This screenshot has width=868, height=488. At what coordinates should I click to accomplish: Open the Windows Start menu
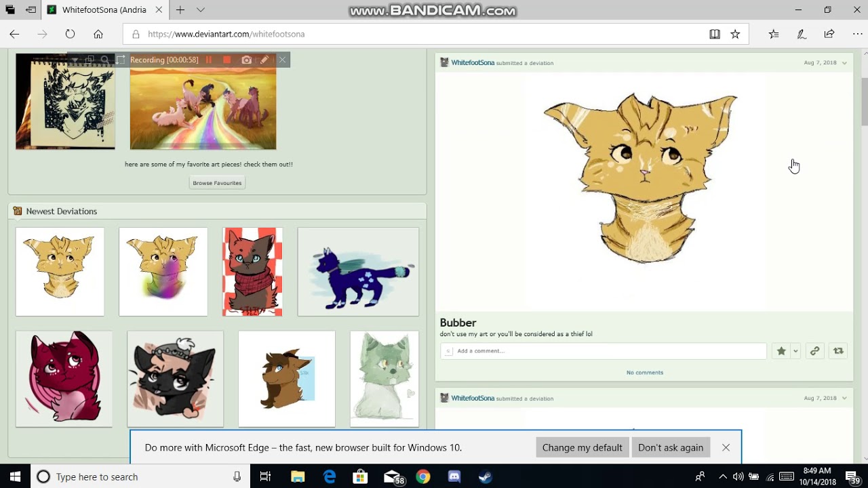(x=15, y=476)
